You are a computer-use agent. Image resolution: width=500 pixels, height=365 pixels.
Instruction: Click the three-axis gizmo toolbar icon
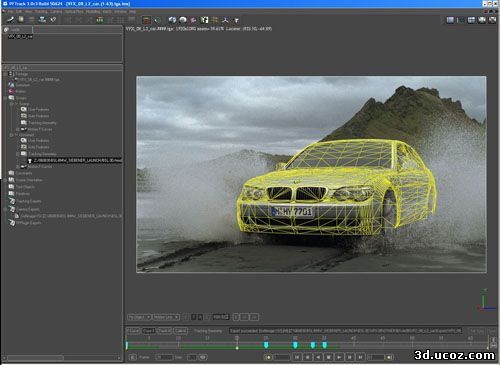click(226, 20)
